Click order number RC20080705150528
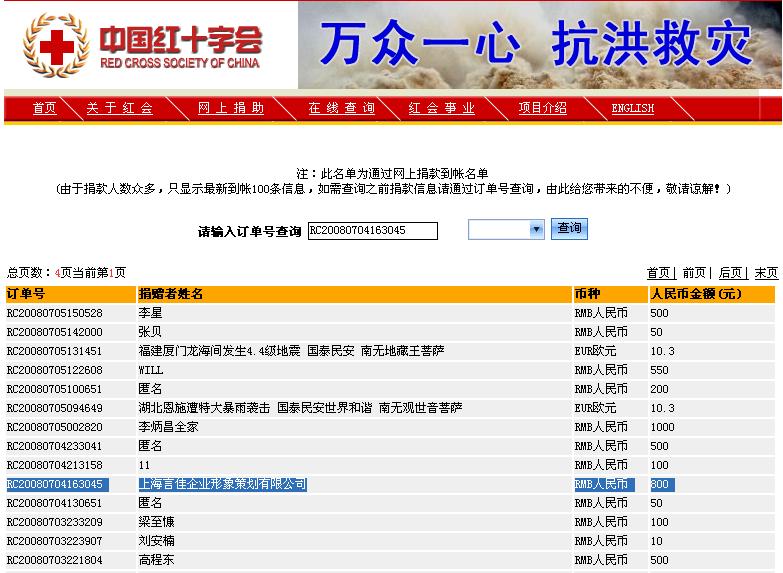Image resolution: width=783 pixels, height=573 pixels. [x=54, y=313]
